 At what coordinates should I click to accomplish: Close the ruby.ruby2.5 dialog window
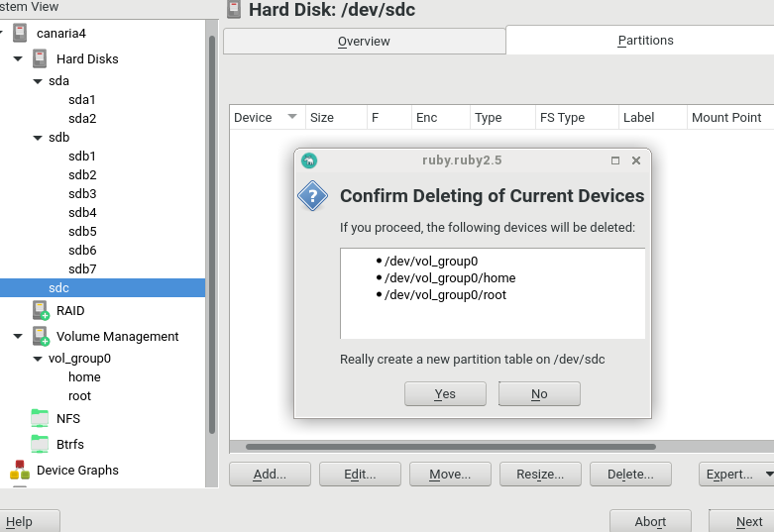636,160
